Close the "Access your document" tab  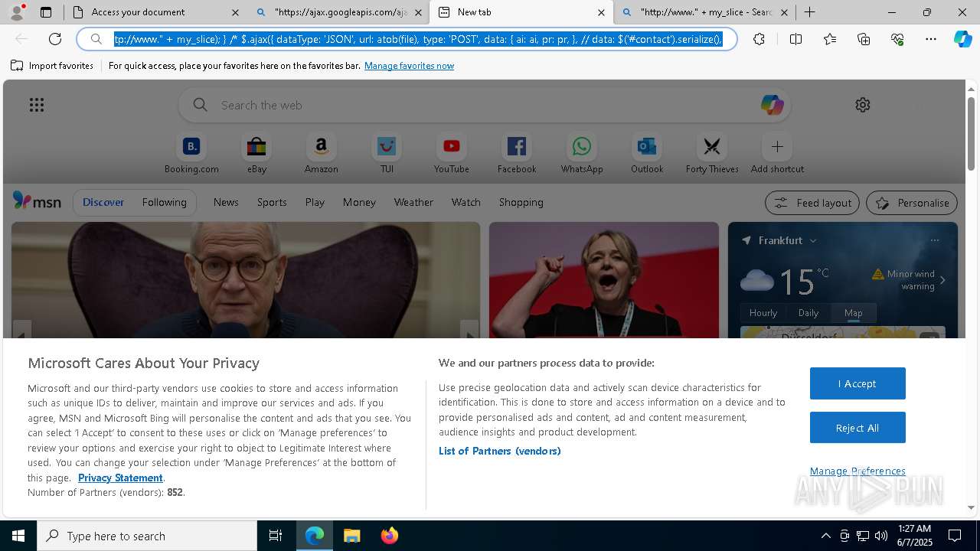[235, 12]
